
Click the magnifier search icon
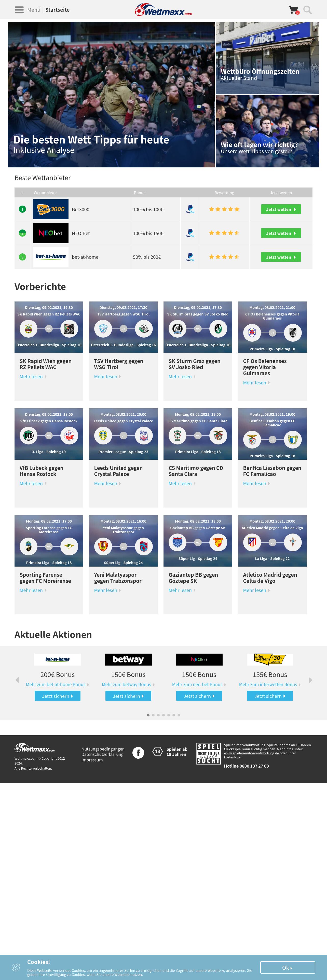[x=308, y=10]
